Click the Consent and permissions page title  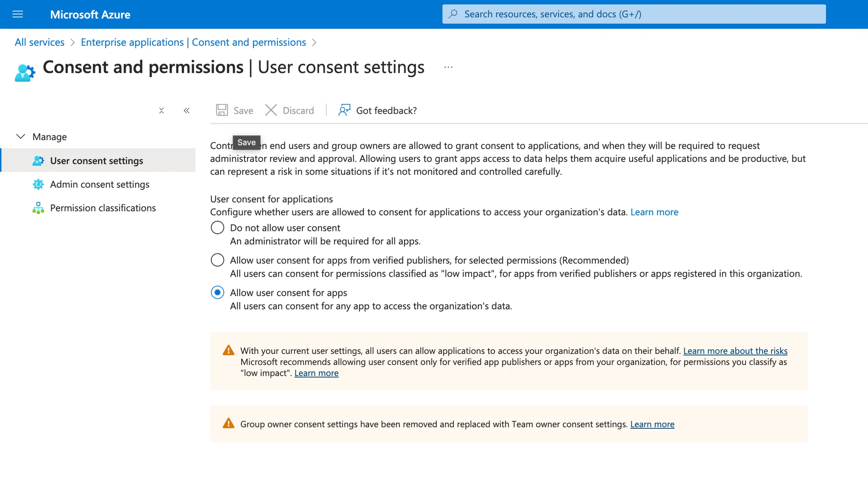(234, 67)
